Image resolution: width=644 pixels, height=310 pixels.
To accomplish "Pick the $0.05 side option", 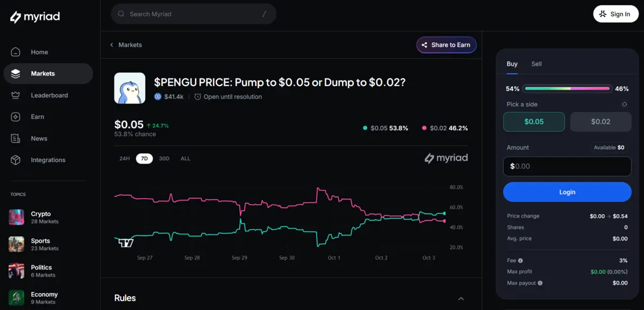I will click(x=534, y=122).
